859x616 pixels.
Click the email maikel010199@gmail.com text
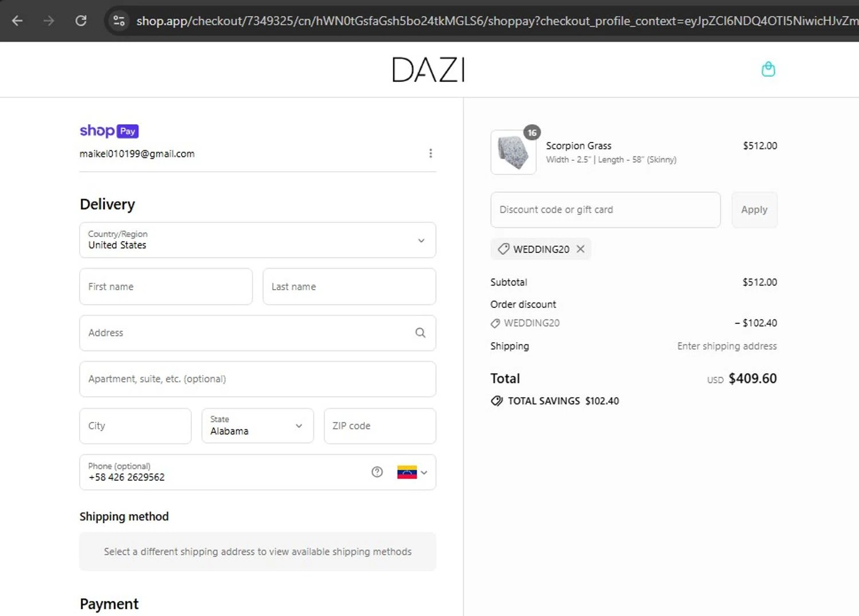click(x=137, y=154)
